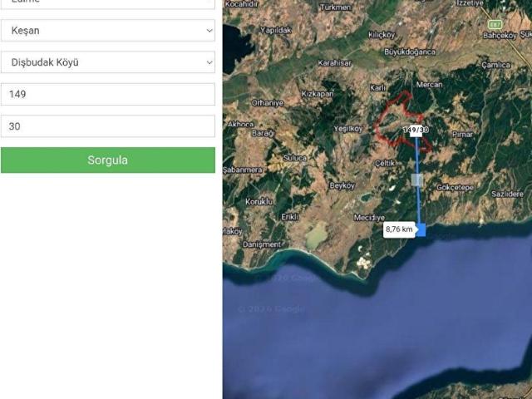The height and width of the screenshot is (399, 532).
Task: Click the Şabanmera place label on map
Action: (x=243, y=170)
